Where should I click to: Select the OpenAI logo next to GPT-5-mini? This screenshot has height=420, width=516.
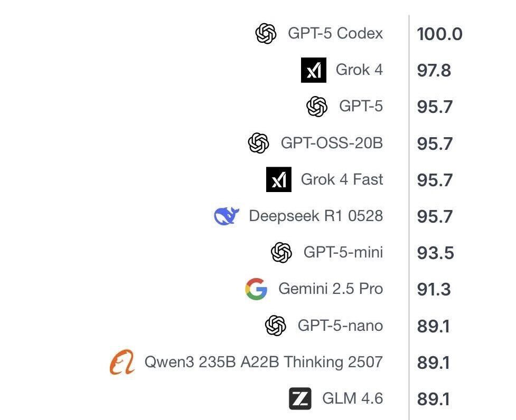pos(281,252)
